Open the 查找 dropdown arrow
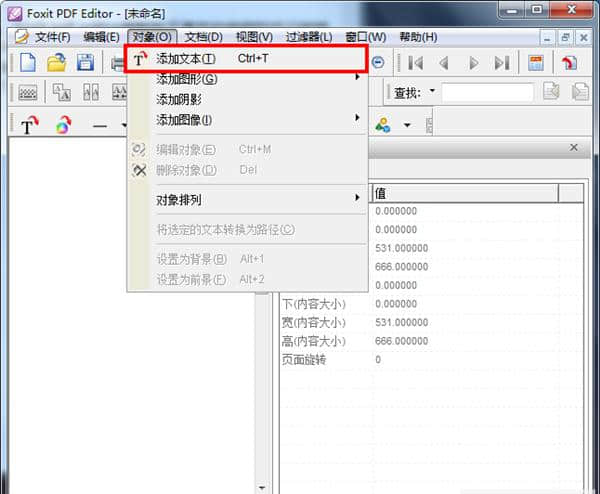The image size is (600, 494). point(432,92)
